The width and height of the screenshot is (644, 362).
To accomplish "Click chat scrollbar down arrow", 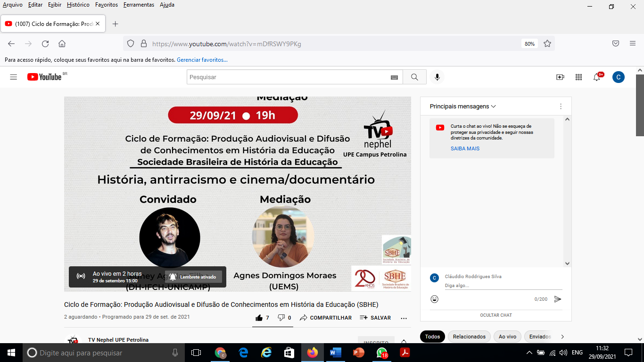I will click(x=567, y=263).
